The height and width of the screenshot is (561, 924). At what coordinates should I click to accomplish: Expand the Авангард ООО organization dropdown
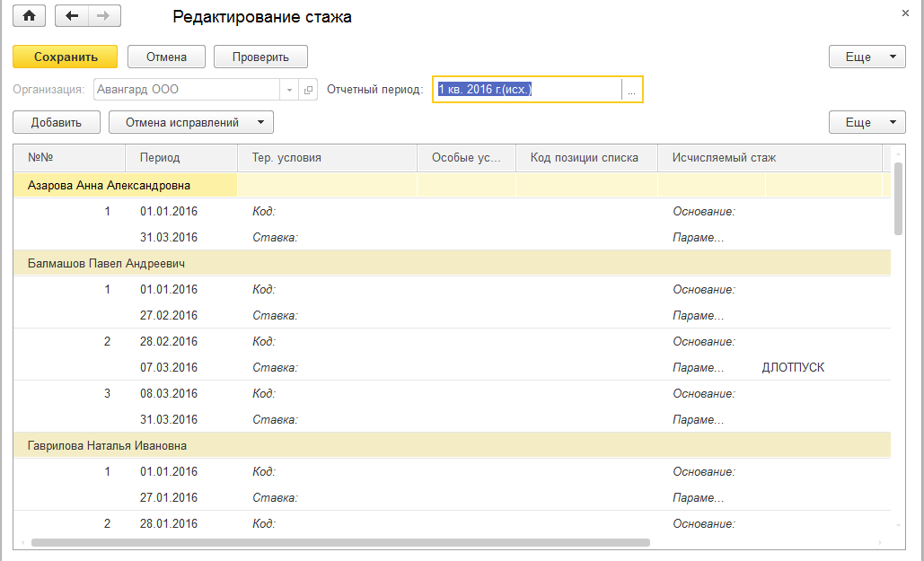pos(289,90)
